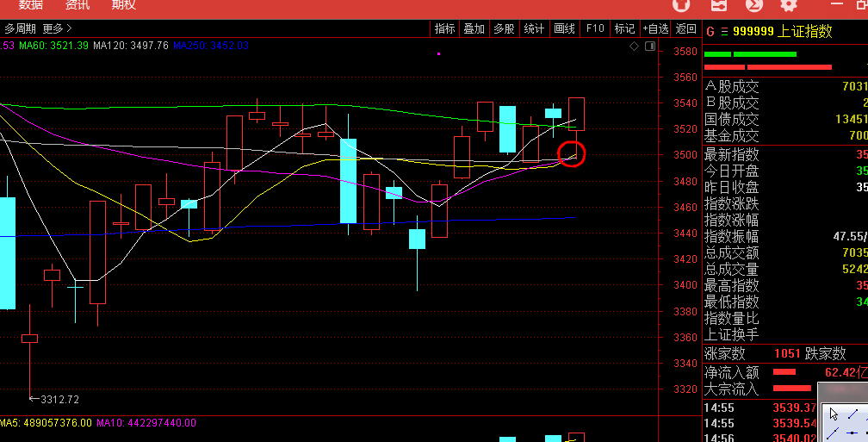Click the 标记 mark button
Screen dimensions: 868x442
(624, 28)
